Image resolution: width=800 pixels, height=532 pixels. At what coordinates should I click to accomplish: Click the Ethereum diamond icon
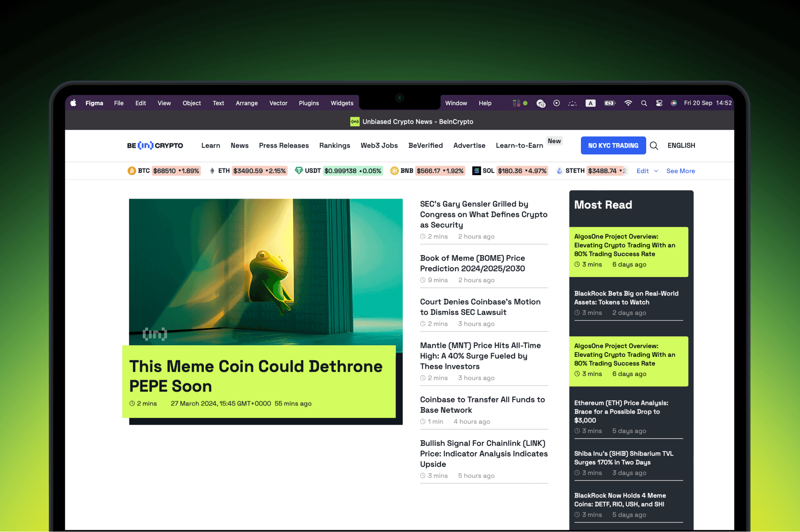(x=212, y=171)
